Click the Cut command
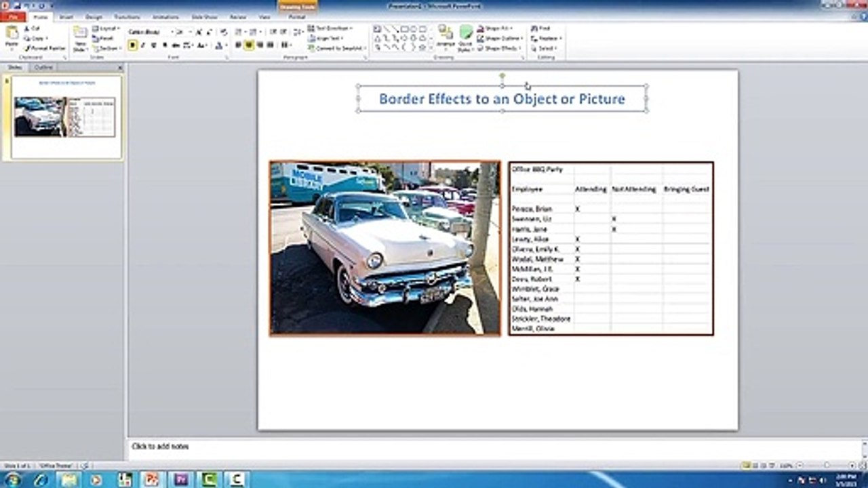The width and height of the screenshot is (868, 488). coord(32,28)
